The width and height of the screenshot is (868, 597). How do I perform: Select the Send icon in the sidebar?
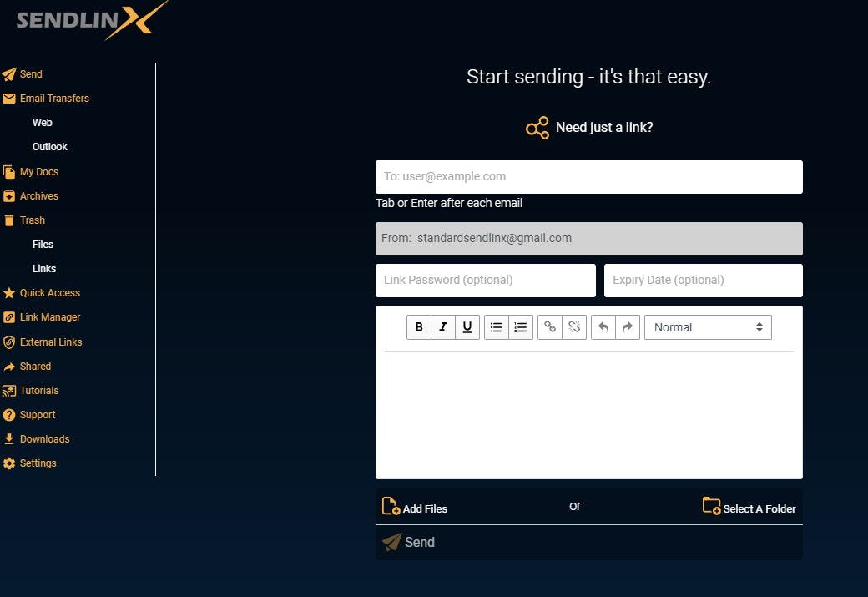click(8, 73)
